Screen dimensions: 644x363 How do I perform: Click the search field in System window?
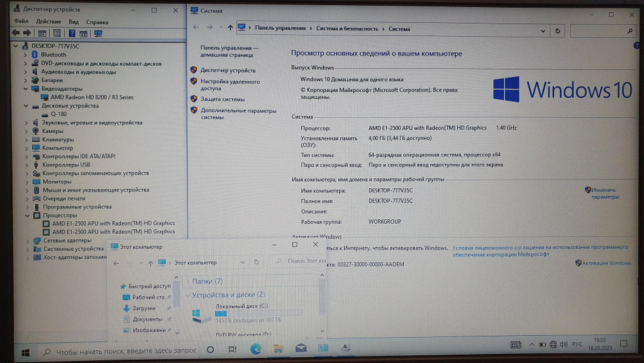602,31
